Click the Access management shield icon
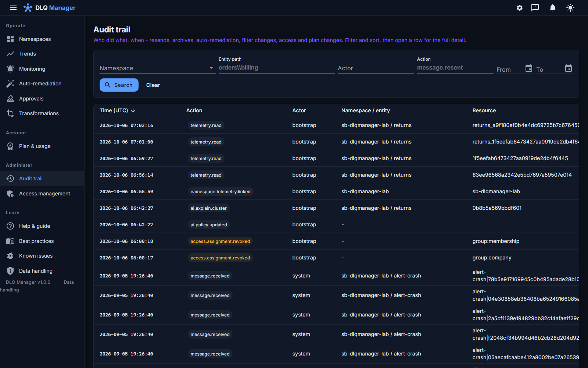This screenshot has height=368, width=588. (10, 194)
